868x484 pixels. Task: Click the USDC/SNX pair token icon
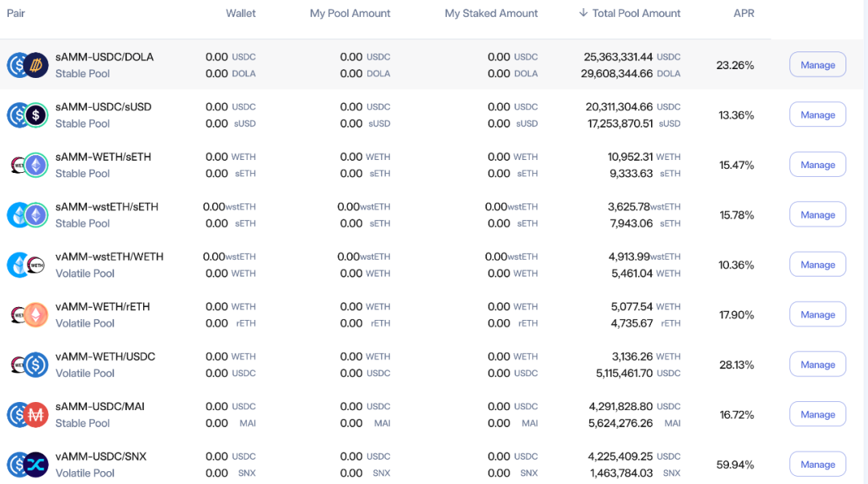[x=27, y=465]
